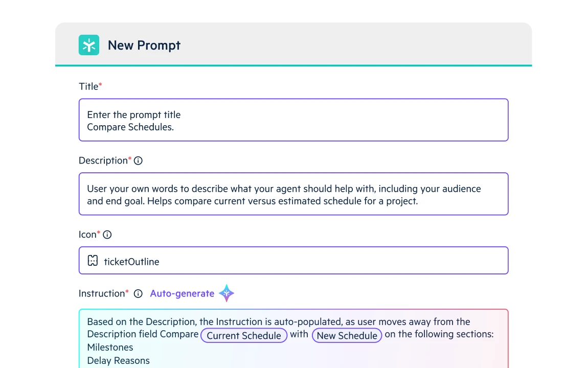
Task: Click the 'Milestones' line in Instruction
Action: 110,348
